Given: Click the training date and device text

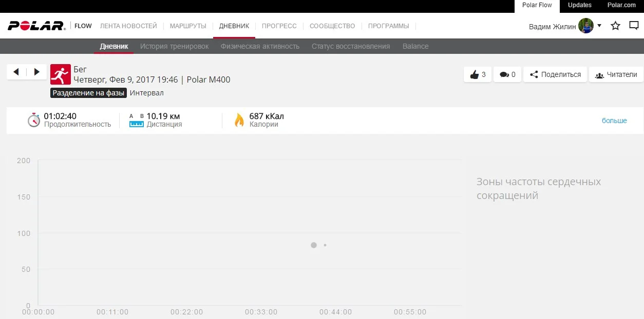Looking at the screenshot, I should pos(152,79).
